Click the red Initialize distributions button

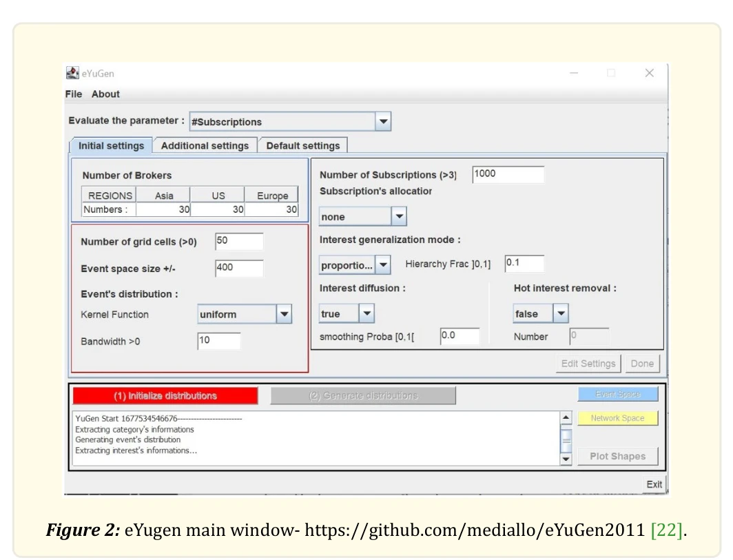pyautogui.click(x=165, y=395)
